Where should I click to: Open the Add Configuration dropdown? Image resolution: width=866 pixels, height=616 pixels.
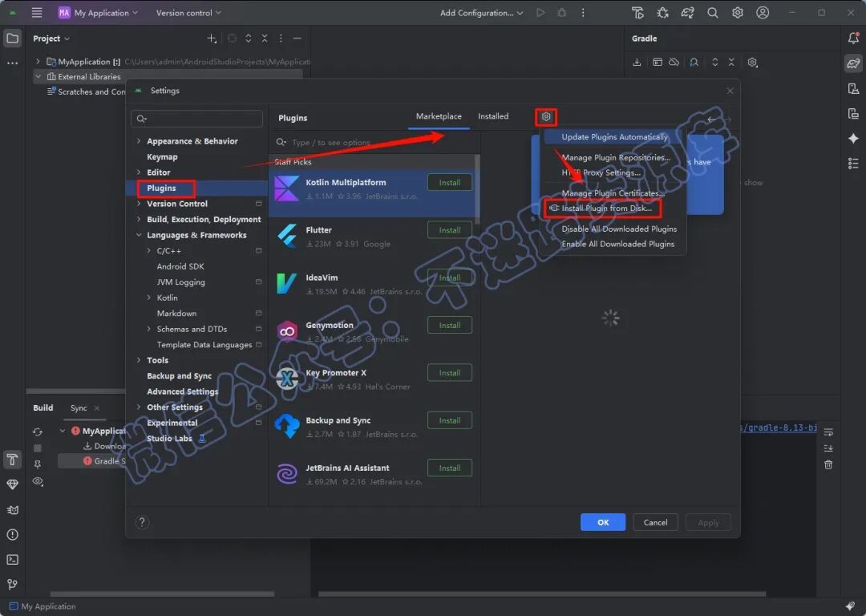pos(481,13)
